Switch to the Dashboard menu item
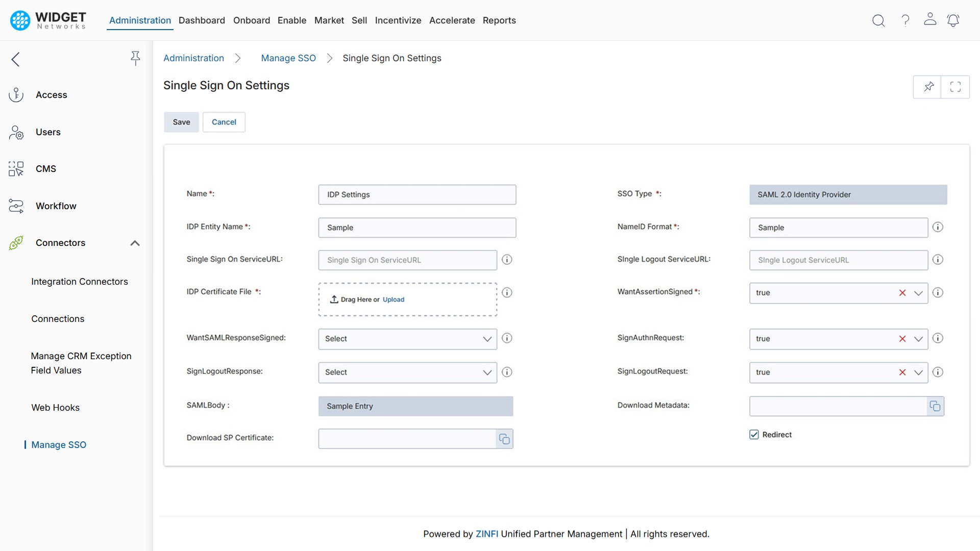 pos(202,20)
